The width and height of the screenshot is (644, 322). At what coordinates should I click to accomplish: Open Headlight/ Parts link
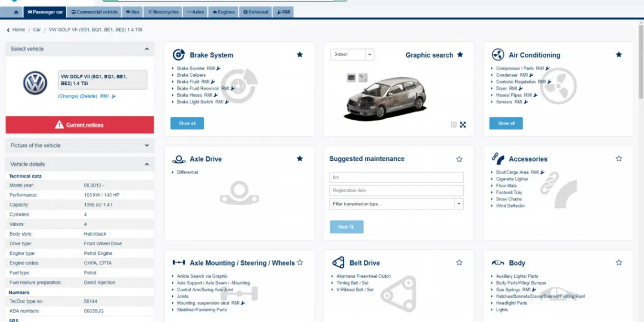point(511,303)
